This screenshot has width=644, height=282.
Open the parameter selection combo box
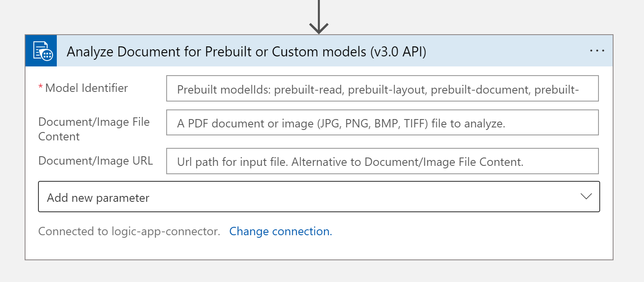click(x=319, y=196)
